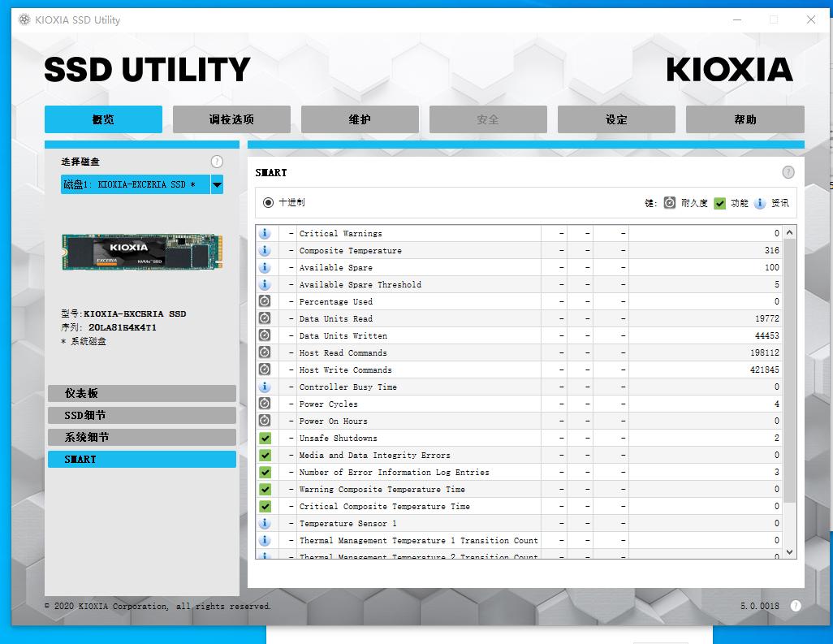Viewport: 833px width, 644px height.
Task: Select Host Write Commands value 421845
Action: [x=765, y=370]
